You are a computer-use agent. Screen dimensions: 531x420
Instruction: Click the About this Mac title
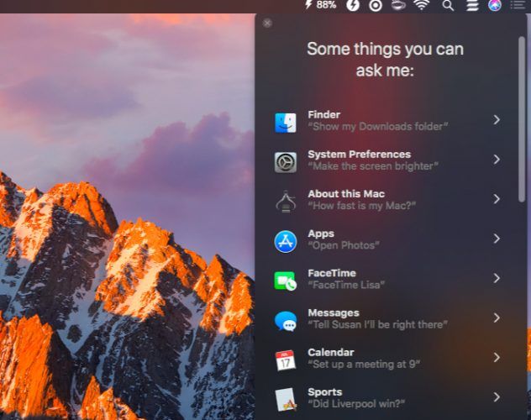346,193
